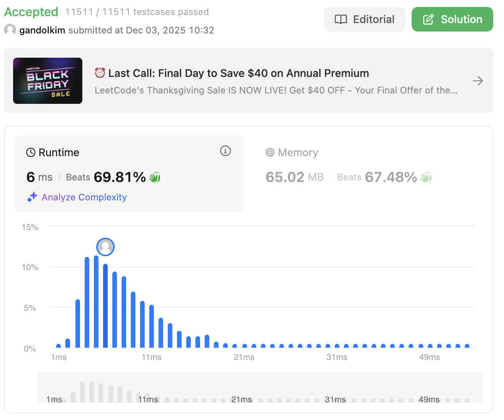Screen dimensions: 504x420
Task: Click the clapping hands next to 67.48%
Action: 426,177
